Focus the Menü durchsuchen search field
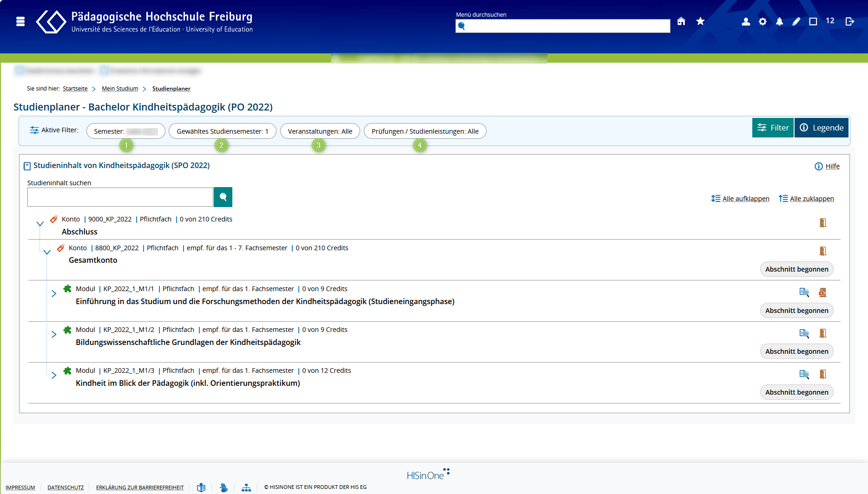 pos(563,26)
